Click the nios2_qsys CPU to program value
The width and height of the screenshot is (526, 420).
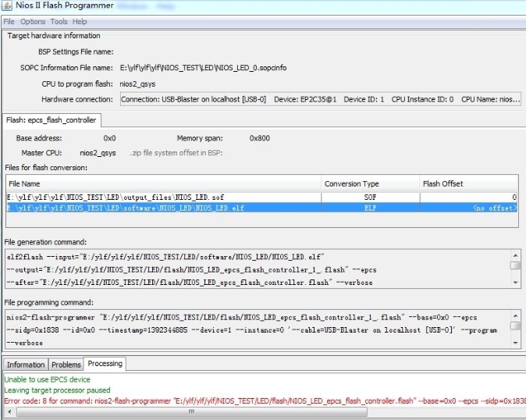click(137, 84)
